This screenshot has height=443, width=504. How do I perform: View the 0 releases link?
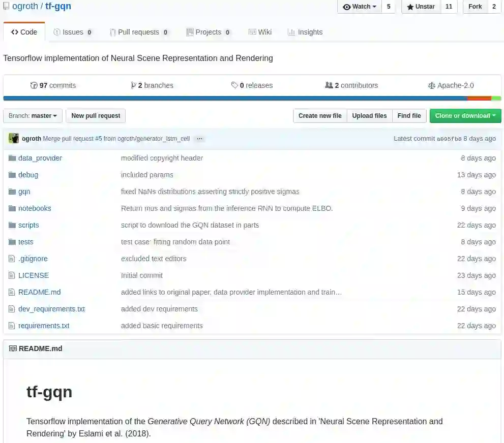click(x=252, y=85)
